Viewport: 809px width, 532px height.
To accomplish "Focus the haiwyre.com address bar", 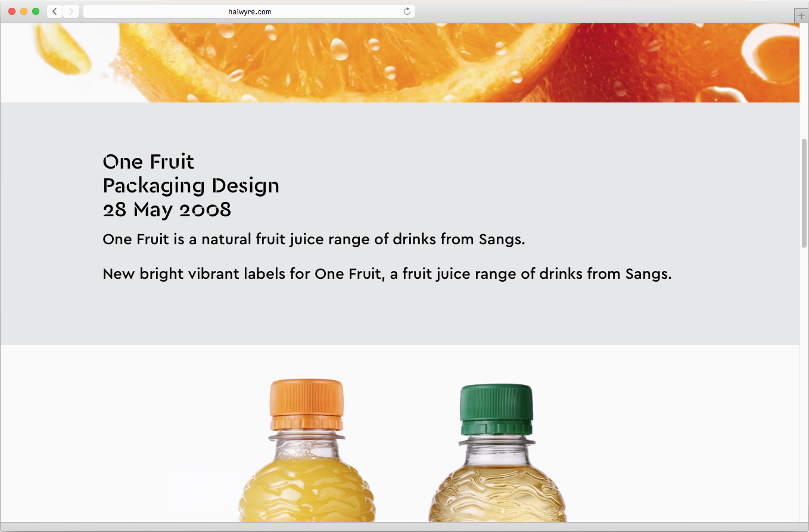I will (249, 11).
